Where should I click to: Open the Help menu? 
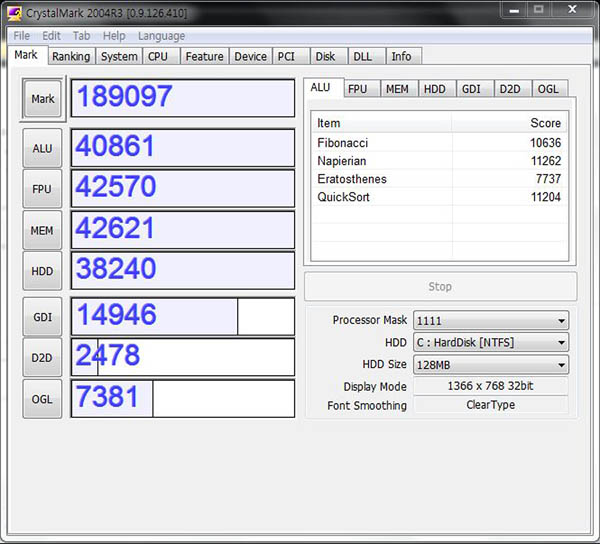click(x=114, y=36)
